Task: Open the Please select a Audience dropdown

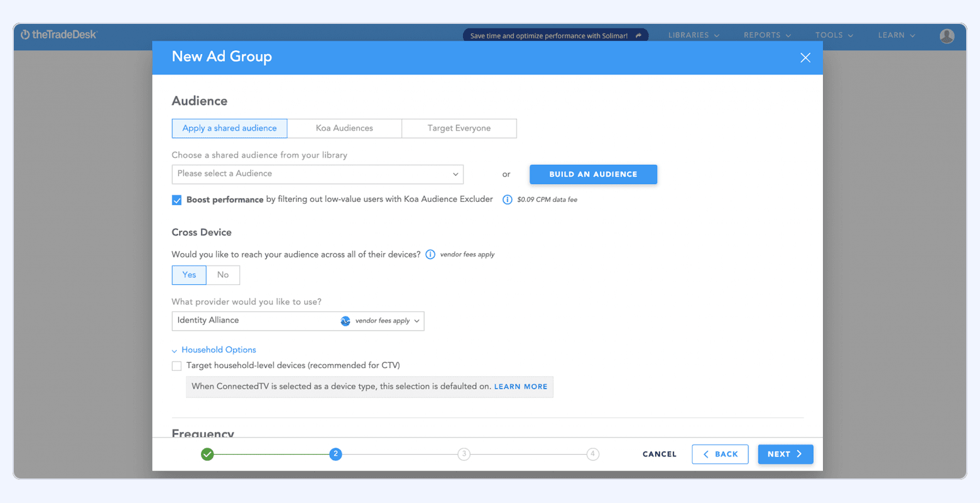Action: pyautogui.click(x=318, y=174)
